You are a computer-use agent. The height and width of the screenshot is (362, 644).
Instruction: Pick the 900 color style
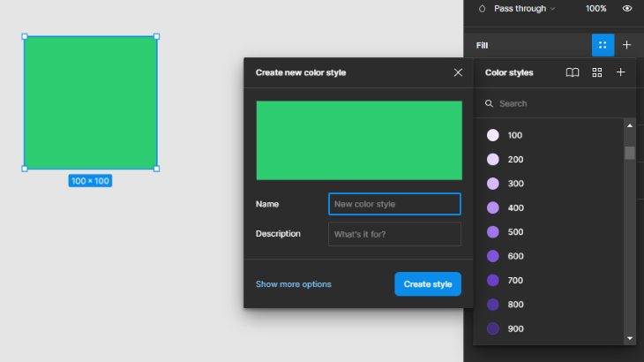pos(549,328)
